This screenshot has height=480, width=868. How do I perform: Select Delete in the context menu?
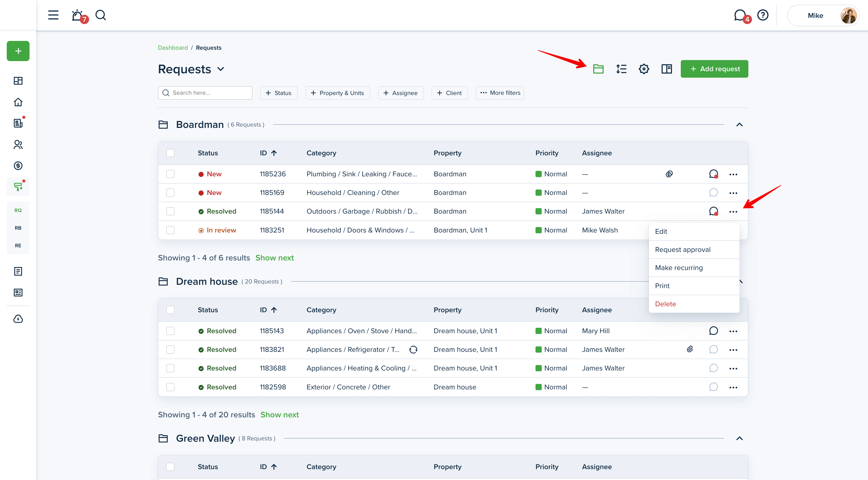coord(665,304)
